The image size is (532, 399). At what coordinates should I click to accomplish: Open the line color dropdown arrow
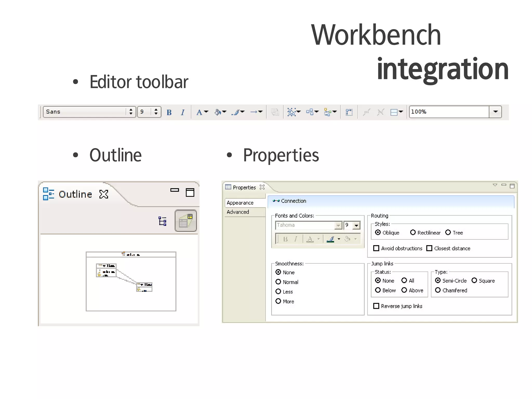pos(243,112)
